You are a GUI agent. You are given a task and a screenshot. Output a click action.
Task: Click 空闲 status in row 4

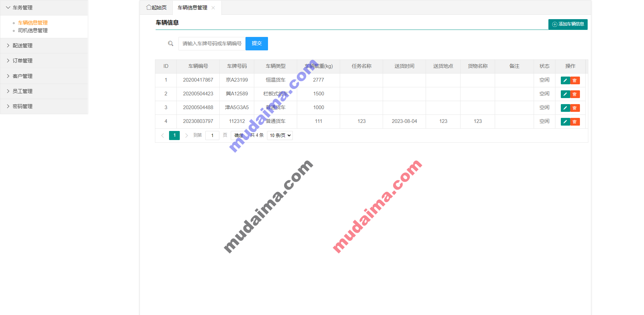[544, 121]
